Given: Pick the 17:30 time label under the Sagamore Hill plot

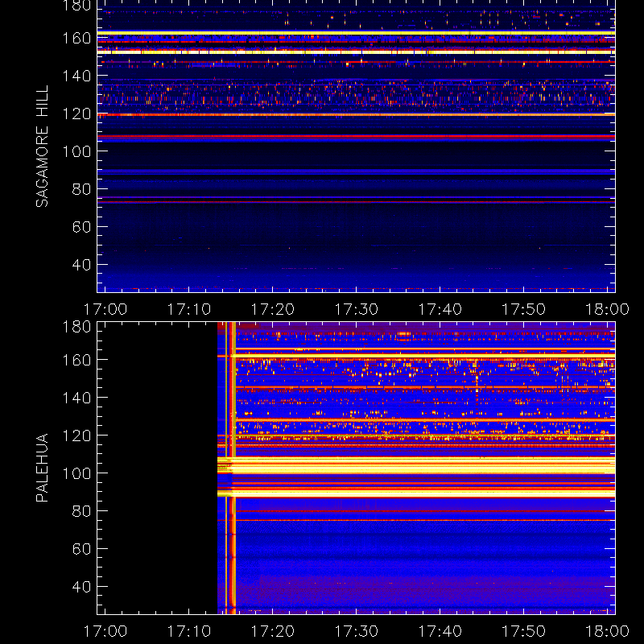Looking at the screenshot, I should pyautogui.click(x=357, y=309).
